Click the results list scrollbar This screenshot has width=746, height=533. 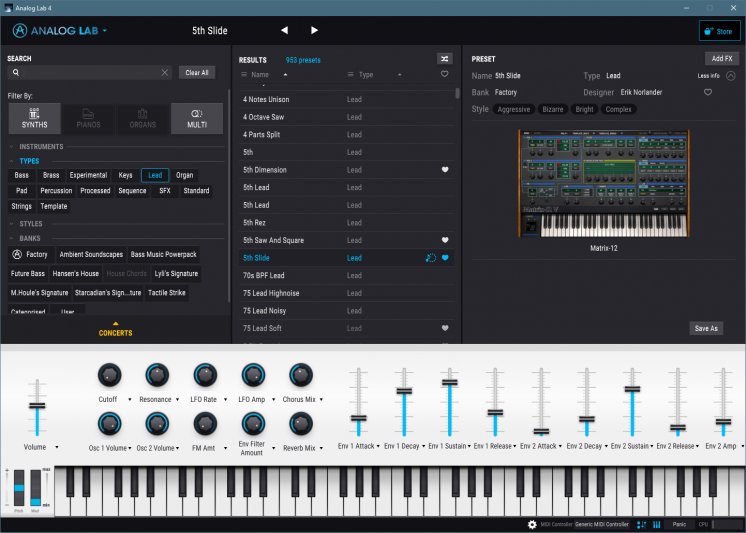[458, 93]
